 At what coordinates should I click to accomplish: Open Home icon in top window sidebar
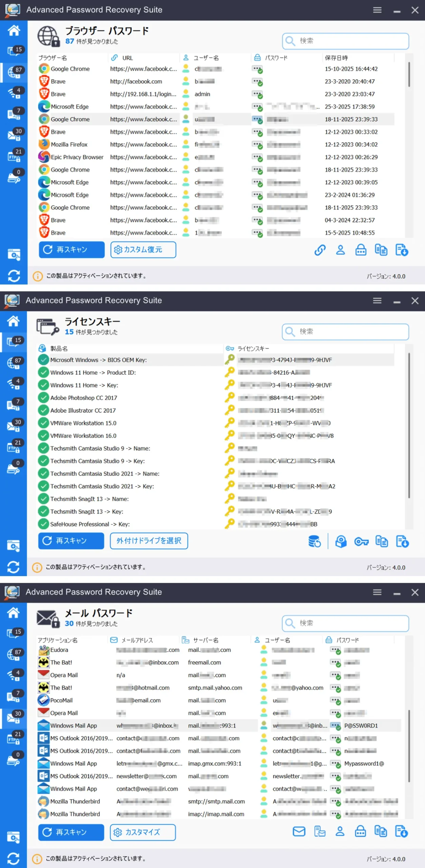(x=14, y=31)
